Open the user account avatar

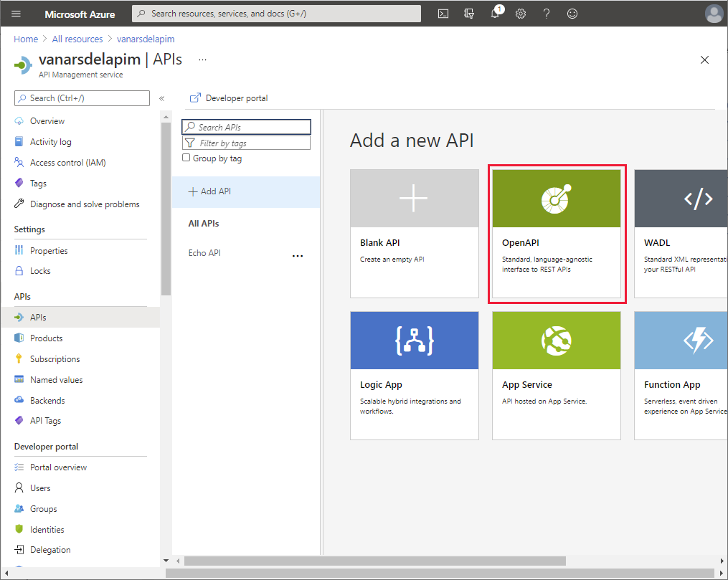pos(714,14)
